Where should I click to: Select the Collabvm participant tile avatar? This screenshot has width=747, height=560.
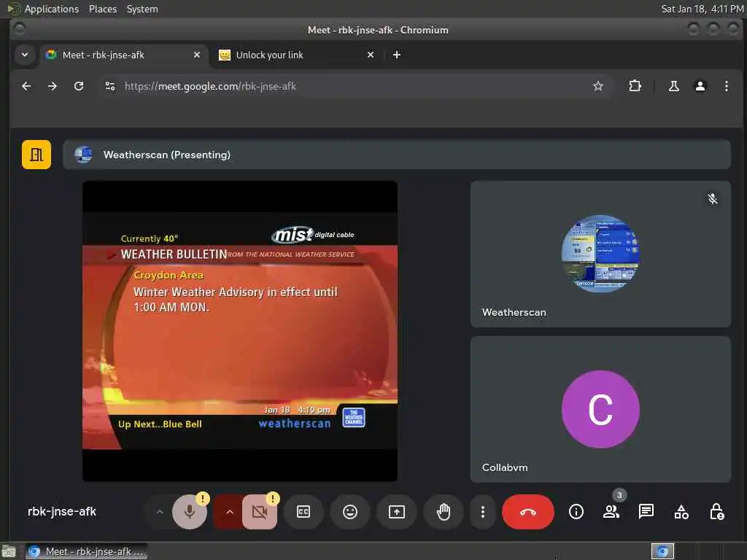(x=600, y=409)
